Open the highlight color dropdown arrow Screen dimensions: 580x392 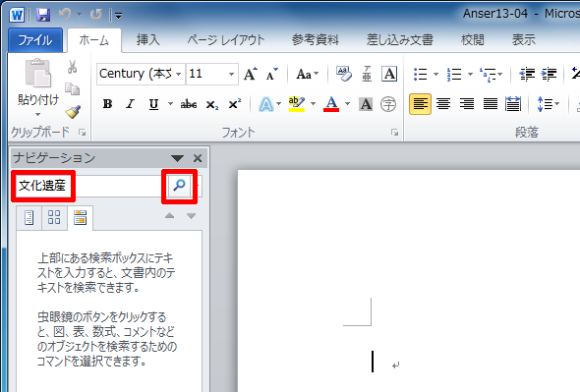tap(313, 104)
